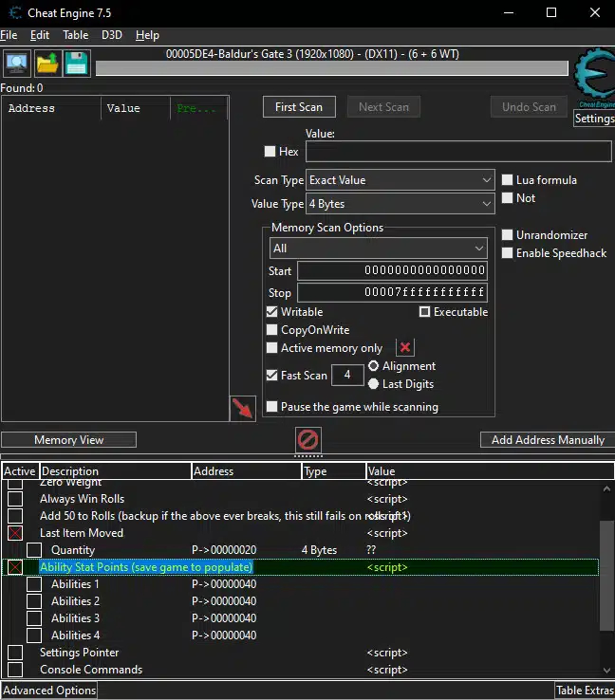Image resolution: width=615 pixels, height=700 pixels.
Task: Toggle the Enable Speedhack checkbox
Action: point(508,253)
